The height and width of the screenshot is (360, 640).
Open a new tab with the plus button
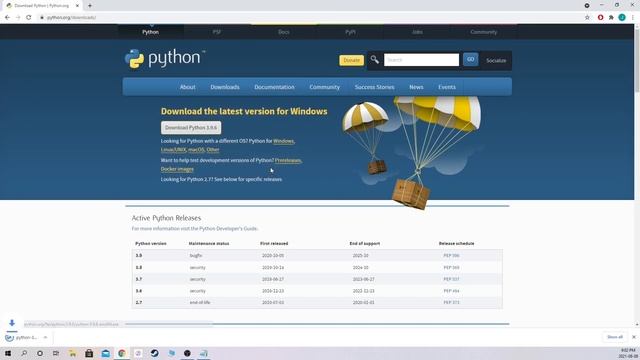coord(90,6)
